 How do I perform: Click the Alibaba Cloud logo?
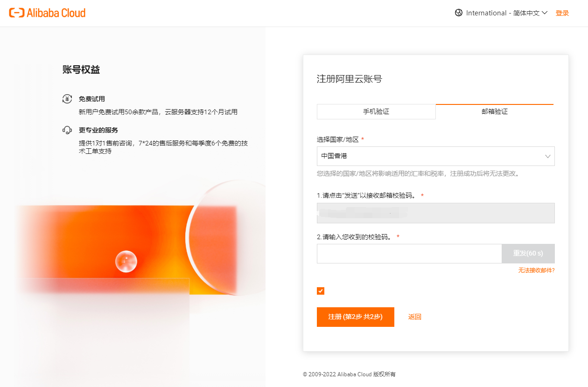coord(47,13)
